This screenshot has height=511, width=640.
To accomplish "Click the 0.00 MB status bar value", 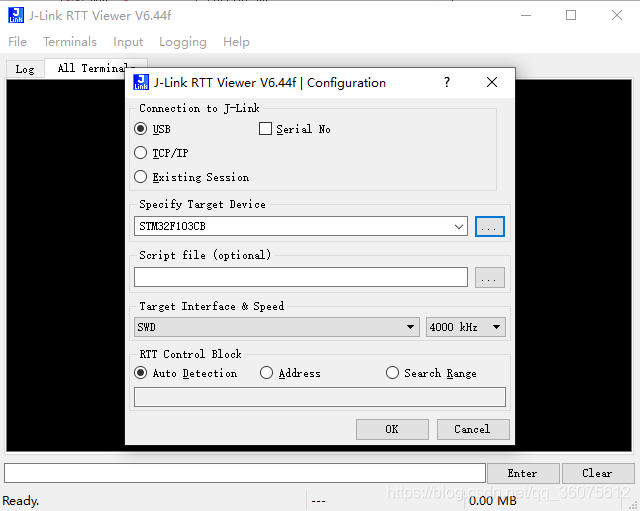I will tap(493, 501).
